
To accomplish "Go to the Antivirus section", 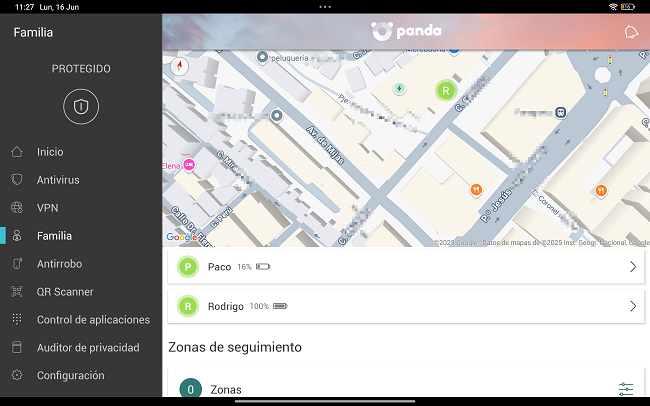I will [x=58, y=180].
